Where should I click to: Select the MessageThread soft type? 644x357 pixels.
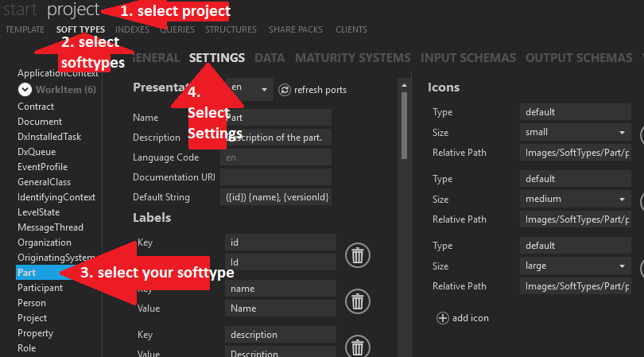tap(50, 227)
